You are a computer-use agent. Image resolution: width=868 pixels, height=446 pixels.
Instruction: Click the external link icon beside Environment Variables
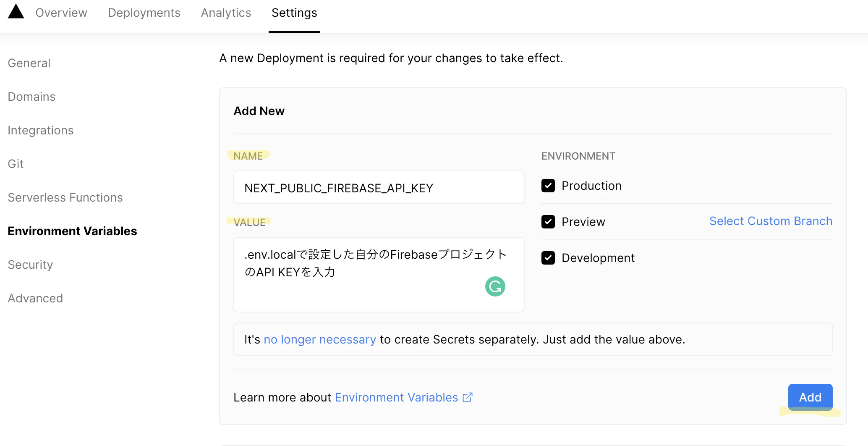tap(468, 397)
